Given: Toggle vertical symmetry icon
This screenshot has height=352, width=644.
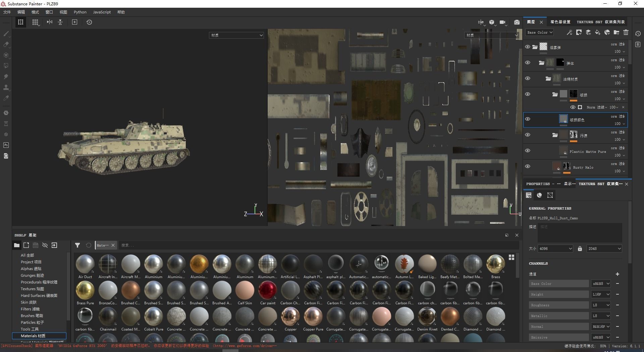Looking at the screenshot, I should [x=60, y=22].
